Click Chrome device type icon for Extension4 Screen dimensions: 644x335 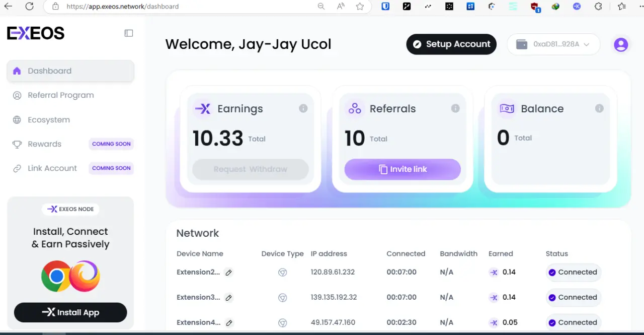[283, 323]
